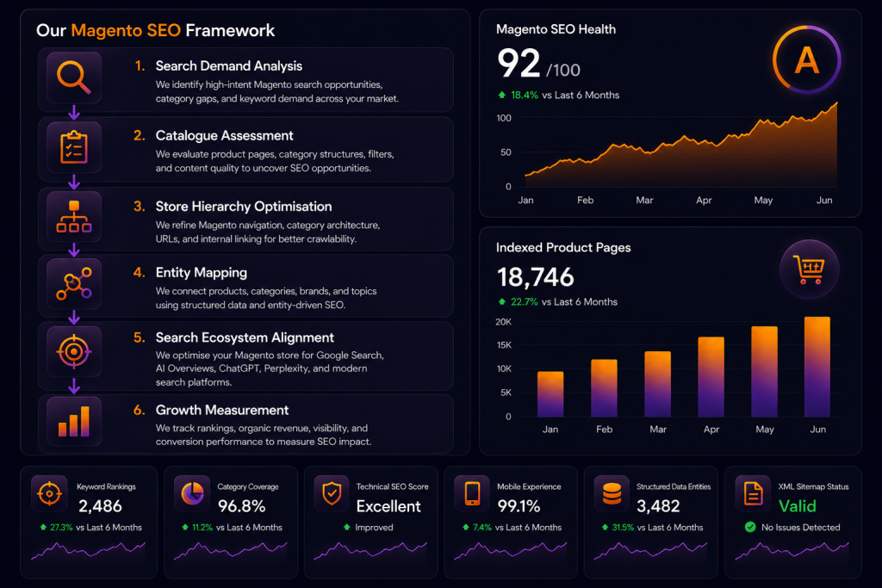The width and height of the screenshot is (882, 588).
Task: Click the target Search Ecosystem Alignment icon
Action: [x=74, y=352]
